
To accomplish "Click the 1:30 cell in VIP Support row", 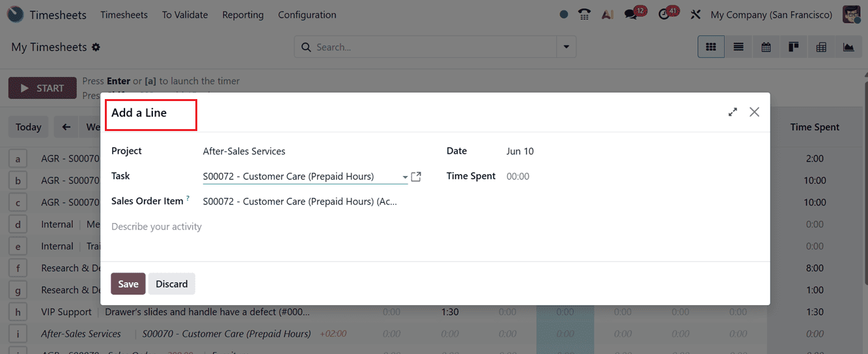I will click(450, 312).
